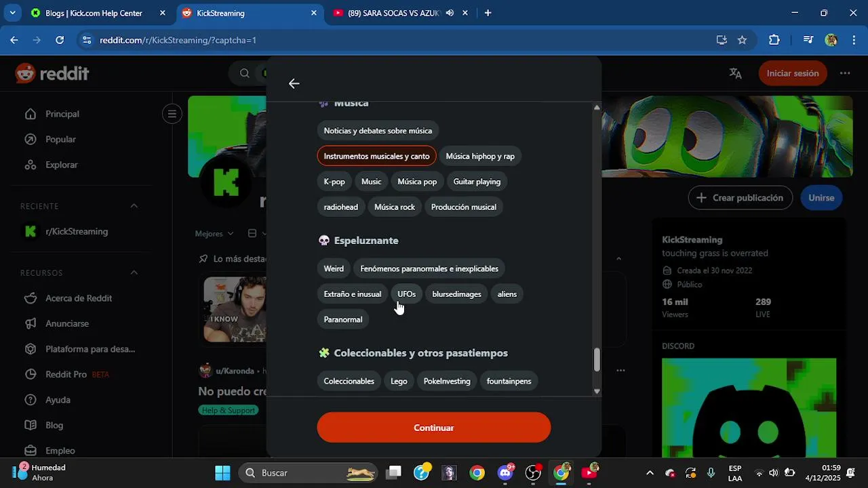
Task: Click the Help & Support flair tag
Action: point(229,410)
